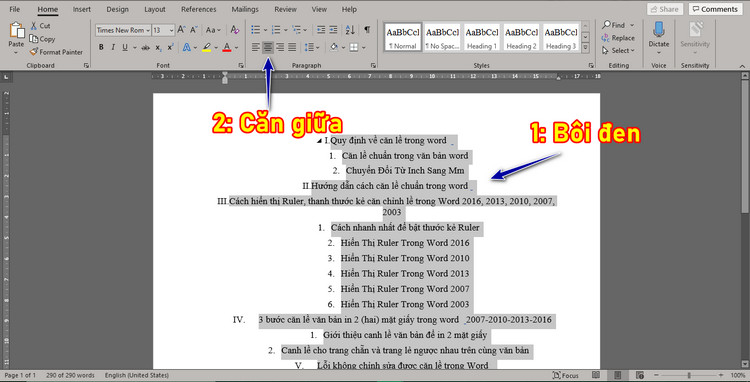Apply the Heading 1 style thumbnail
The image size is (750, 382).
(x=481, y=37)
